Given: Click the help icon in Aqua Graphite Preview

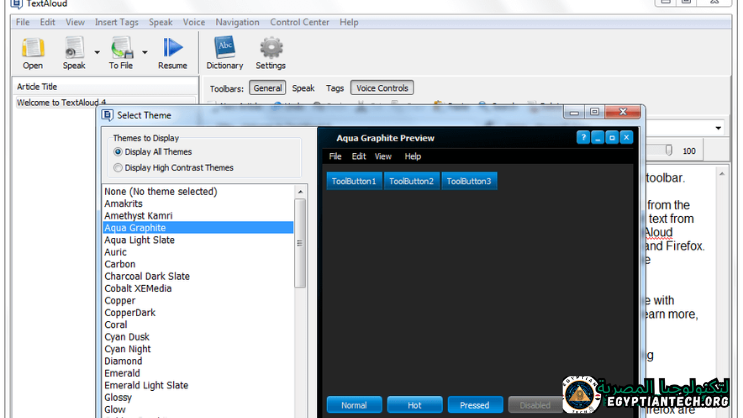Looking at the screenshot, I should [583, 138].
